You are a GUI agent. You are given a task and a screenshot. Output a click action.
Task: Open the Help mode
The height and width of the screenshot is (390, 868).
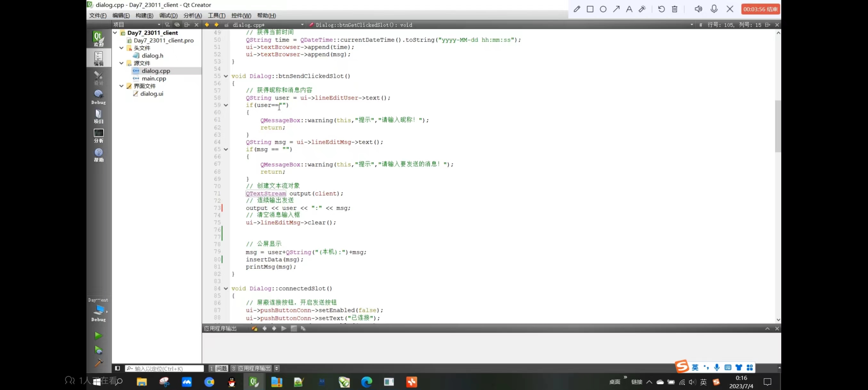[98, 155]
